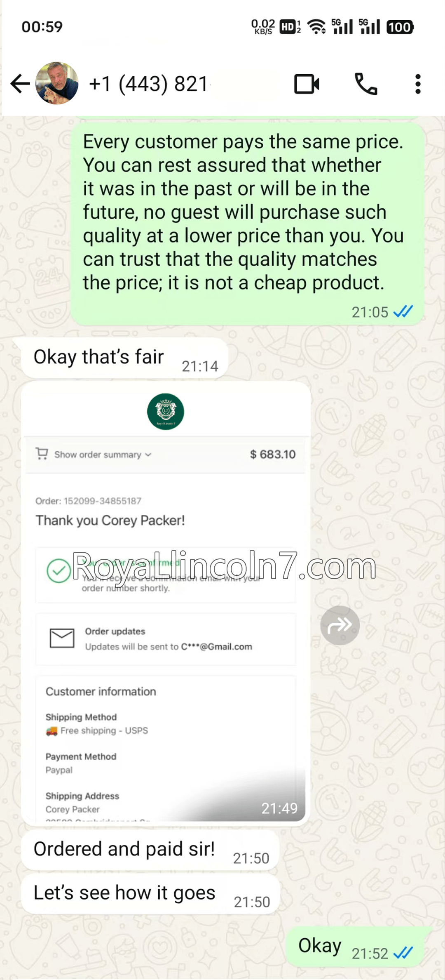This screenshot has width=445, height=980.
Task: Tap the green order confirmed checkmark
Action: [x=59, y=571]
